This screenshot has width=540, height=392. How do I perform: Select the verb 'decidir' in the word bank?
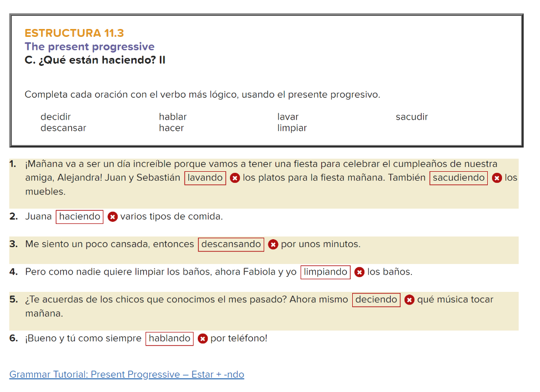[55, 116]
